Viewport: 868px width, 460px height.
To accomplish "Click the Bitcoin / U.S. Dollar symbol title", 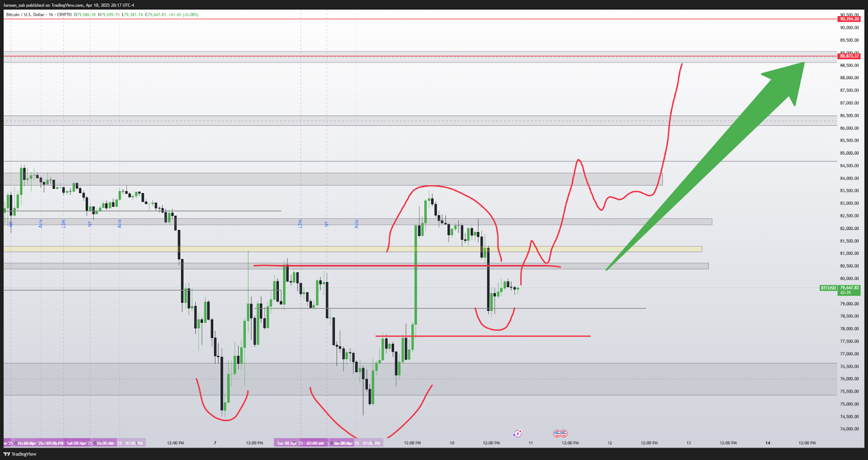I will click(x=25, y=15).
